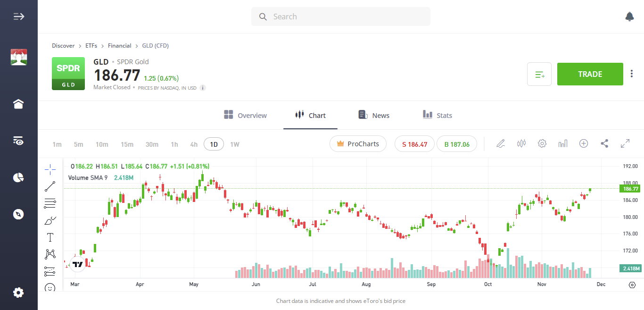Screen dimensions: 644x310
Task: Open the indicators icon on the chart toolbar
Action: [x=562, y=143]
